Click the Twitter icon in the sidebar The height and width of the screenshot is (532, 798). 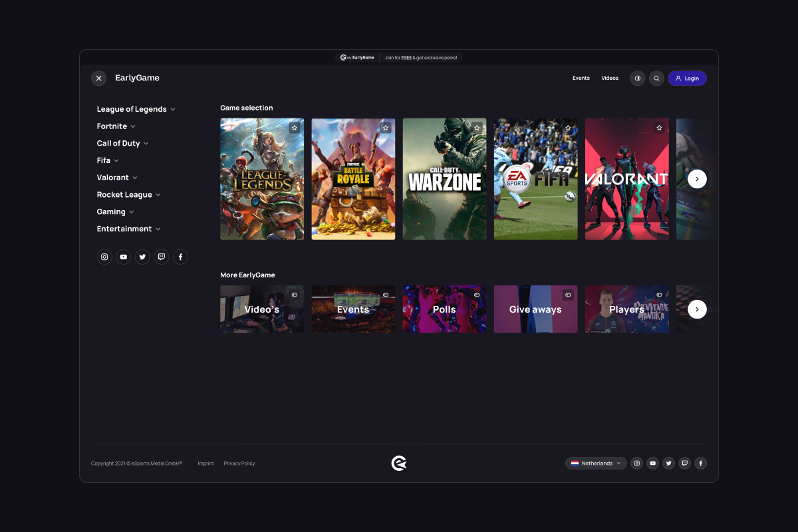pyautogui.click(x=142, y=257)
